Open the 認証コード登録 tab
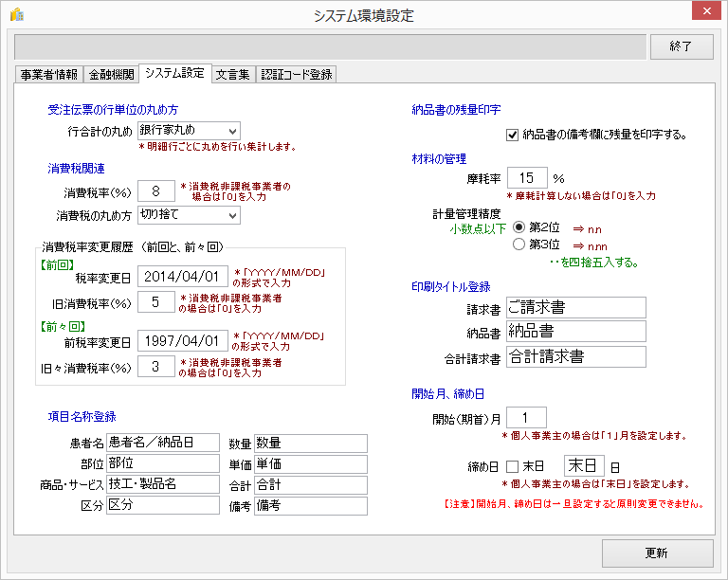 tap(296, 75)
